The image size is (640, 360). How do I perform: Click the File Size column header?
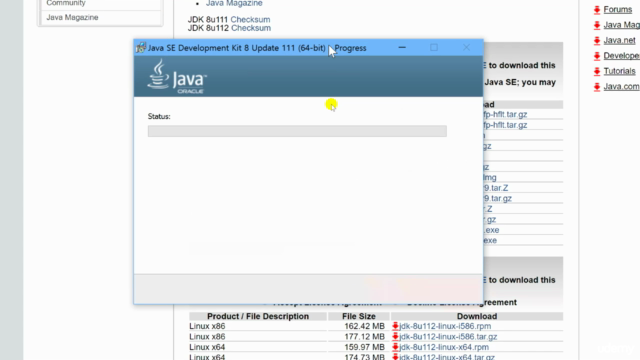click(359, 316)
